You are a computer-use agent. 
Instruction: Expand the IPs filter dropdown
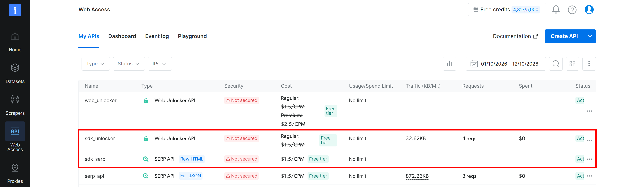160,64
